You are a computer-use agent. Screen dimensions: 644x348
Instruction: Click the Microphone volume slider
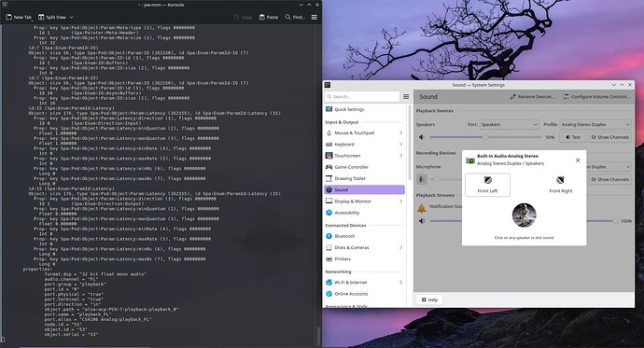(445, 179)
